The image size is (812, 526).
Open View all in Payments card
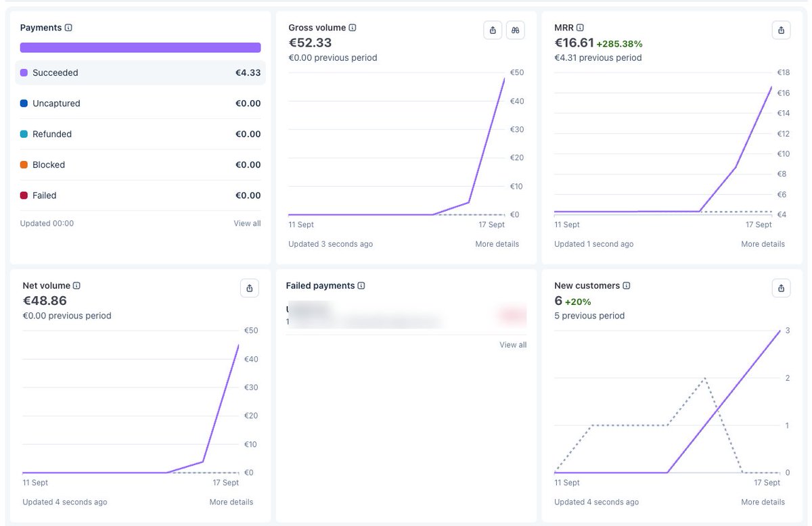[247, 223]
